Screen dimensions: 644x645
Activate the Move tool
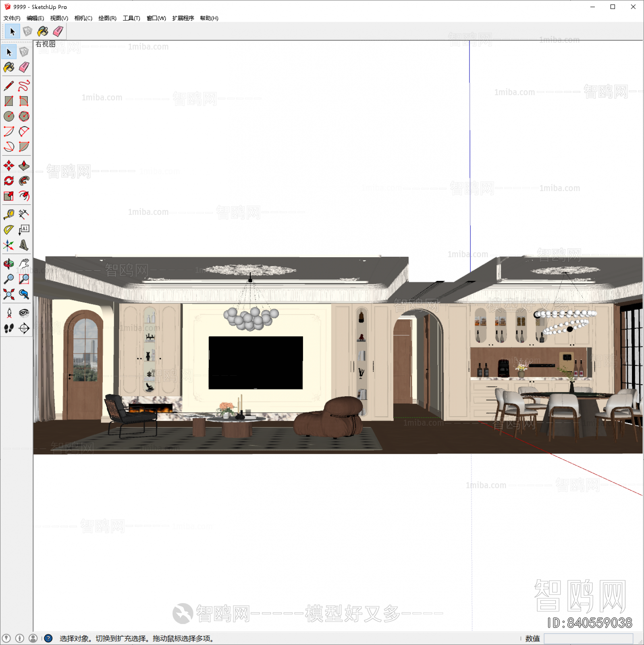[9, 166]
